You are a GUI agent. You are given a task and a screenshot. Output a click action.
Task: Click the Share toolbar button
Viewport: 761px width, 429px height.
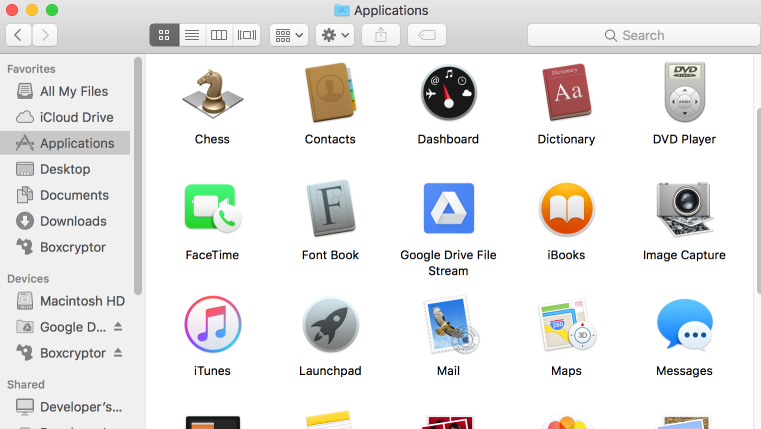point(381,35)
